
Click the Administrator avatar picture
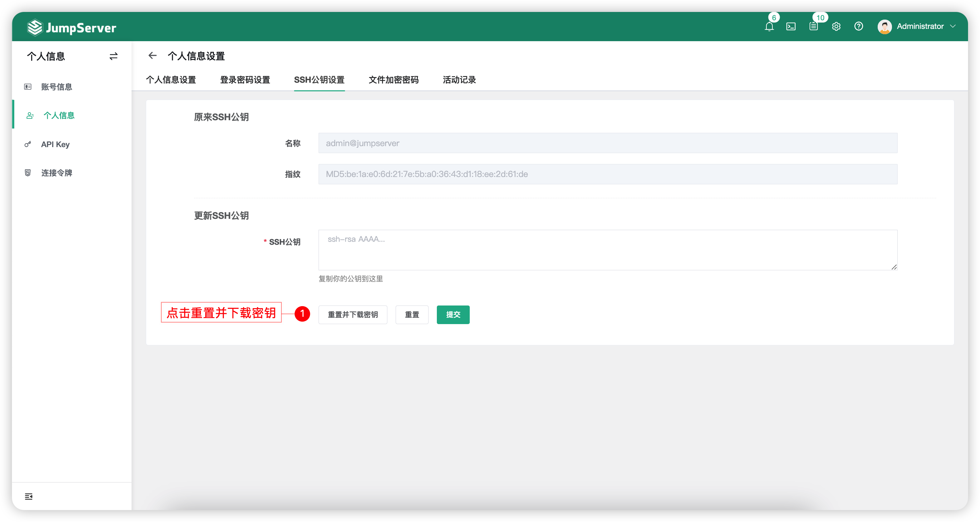tap(885, 27)
